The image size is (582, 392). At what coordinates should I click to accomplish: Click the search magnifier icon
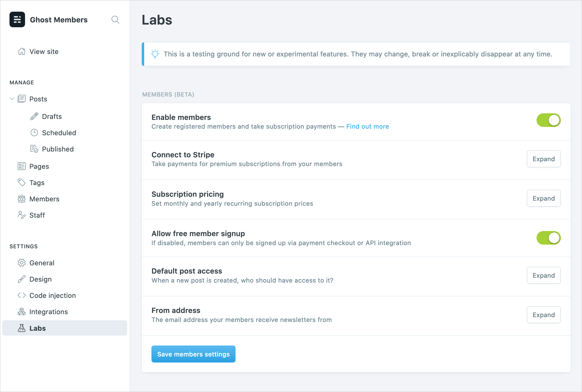tap(115, 19)
